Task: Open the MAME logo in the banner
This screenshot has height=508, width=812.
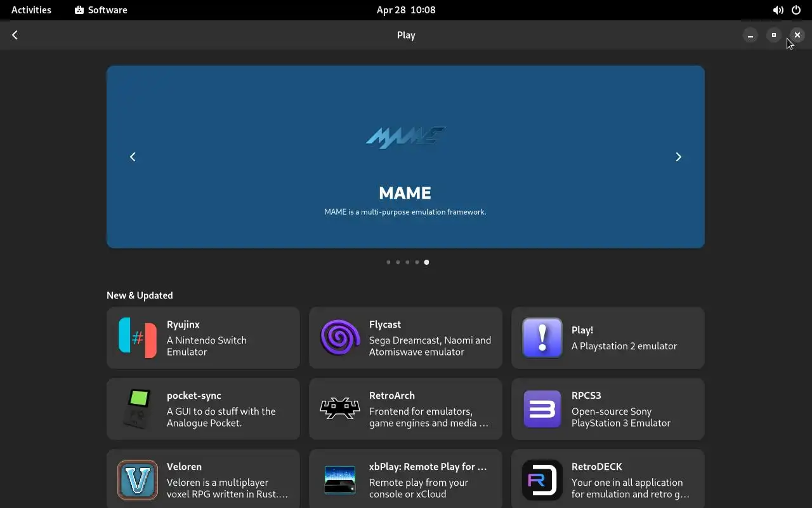Action: (405, 137)
